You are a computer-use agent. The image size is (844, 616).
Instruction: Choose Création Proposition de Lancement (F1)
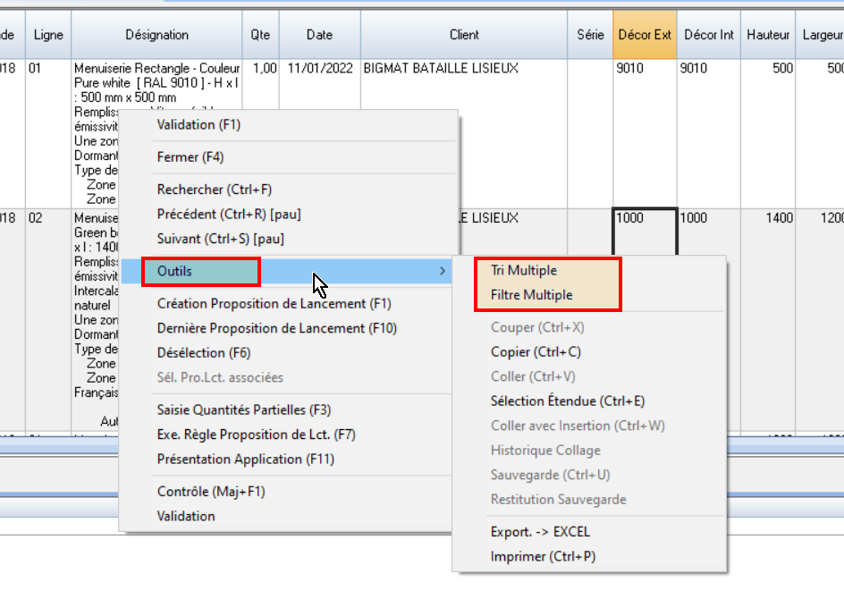pos(274,304)
